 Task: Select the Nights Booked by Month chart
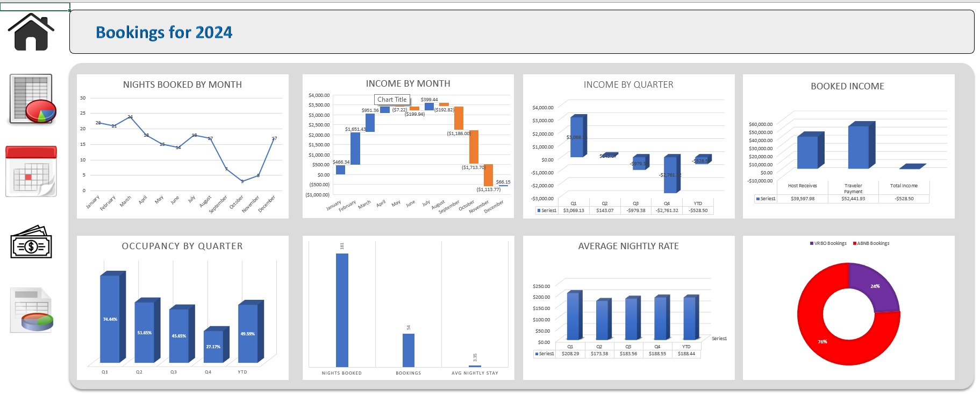tap(183, 146)
